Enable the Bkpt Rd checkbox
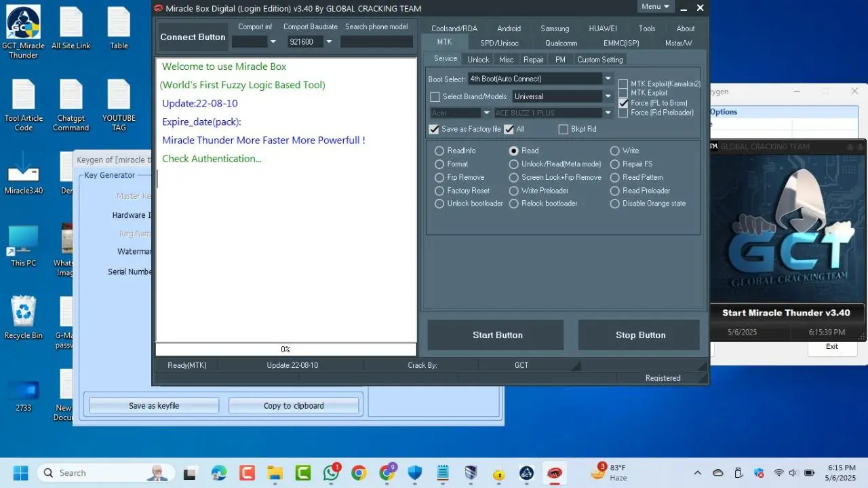This screenshot has height=488, width=868. tap(564, 129)
